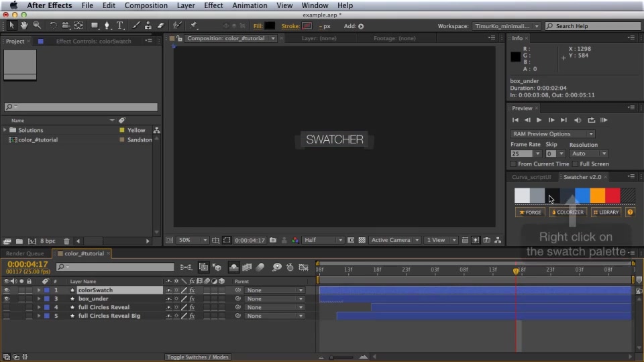The height and width of the screenshot is (362, 644).
Task: Hide the colorSwatch layer eye
Action: (x=7, y=290)
